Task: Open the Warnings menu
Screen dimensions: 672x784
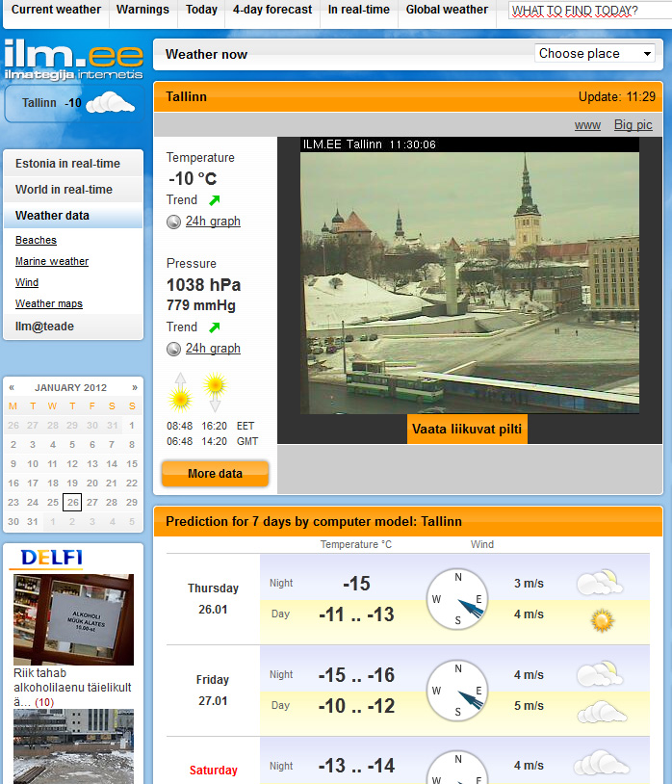Action: click(142, 10)
